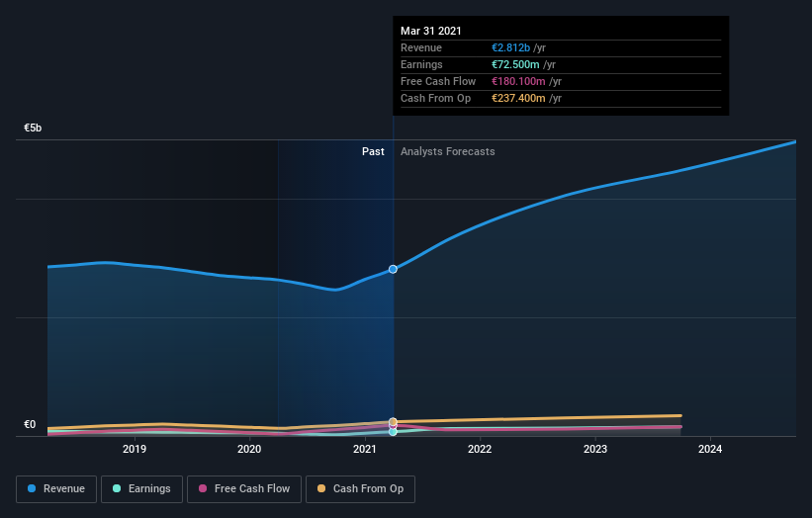Image resolution: width=812 pixels, height=518 pixels.
Task: Click the €2.812b revenue value in tooltip
Action: 510,47
